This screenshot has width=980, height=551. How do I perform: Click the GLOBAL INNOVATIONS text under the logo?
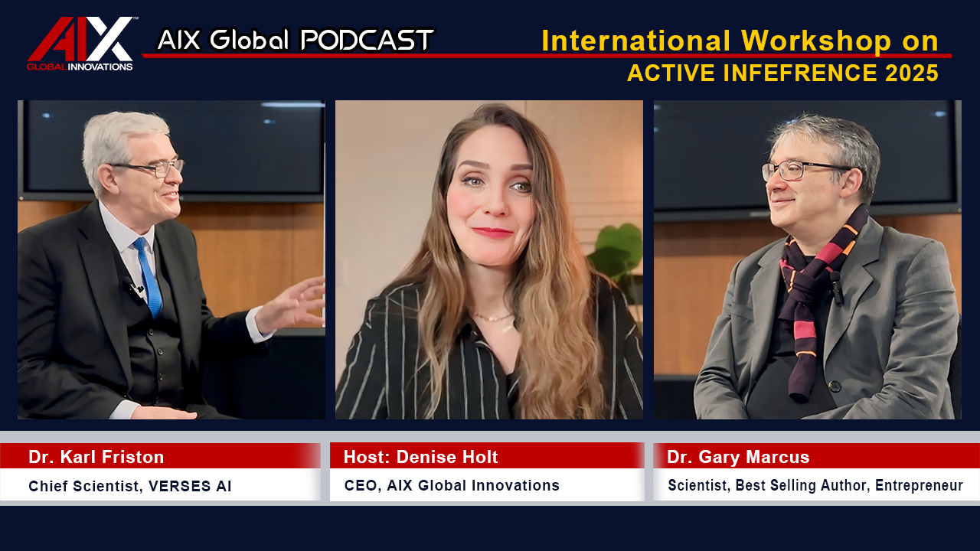coord(80,67)
